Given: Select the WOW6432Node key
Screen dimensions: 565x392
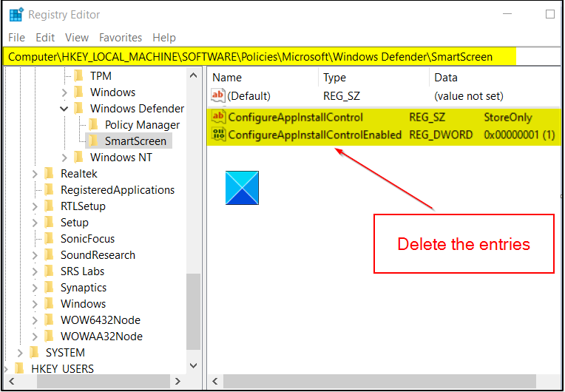Looking at the screenshot, I should pyautogui.click(x=100, y=320).
